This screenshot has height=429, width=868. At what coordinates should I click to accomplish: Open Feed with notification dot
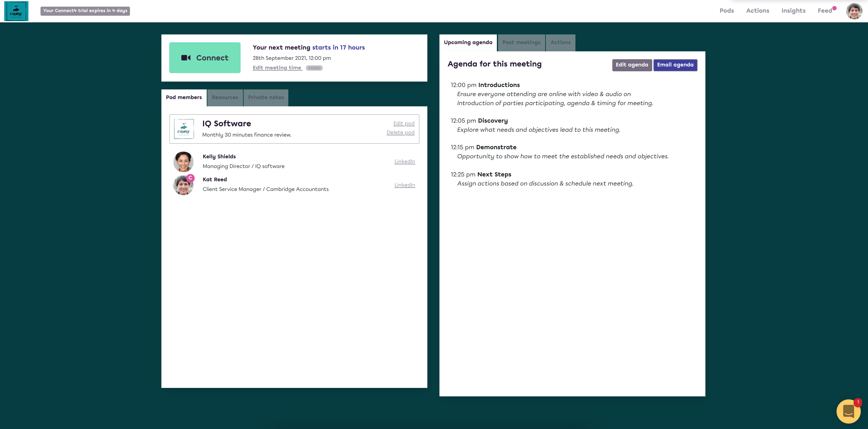(824, 11)
